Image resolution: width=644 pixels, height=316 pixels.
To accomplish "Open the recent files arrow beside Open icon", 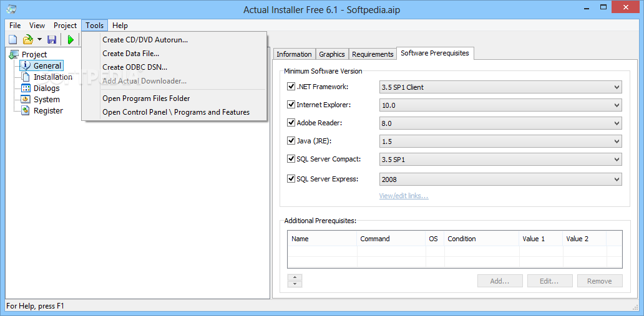I will pyautogui.click(x=39, y=39).
